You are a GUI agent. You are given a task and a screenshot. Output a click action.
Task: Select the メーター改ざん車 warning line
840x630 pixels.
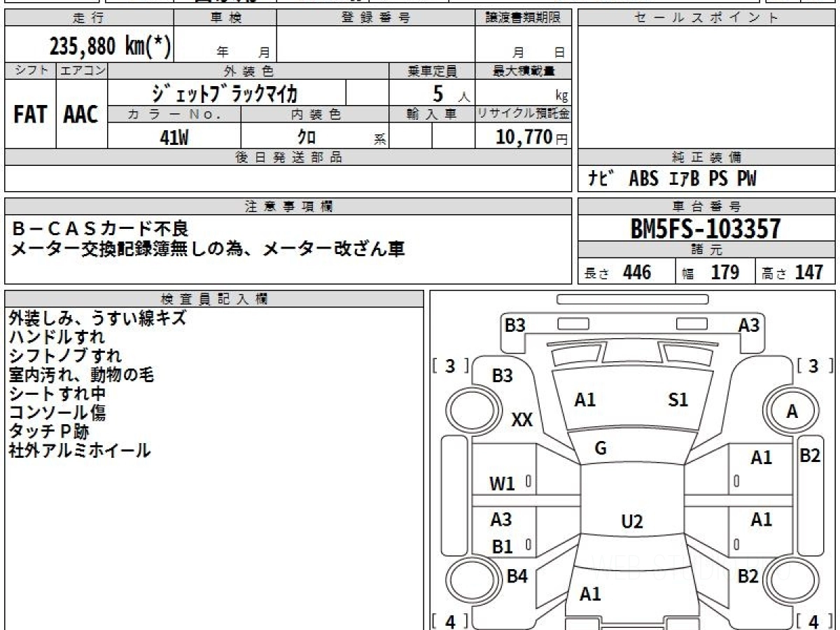coord(207,248)
